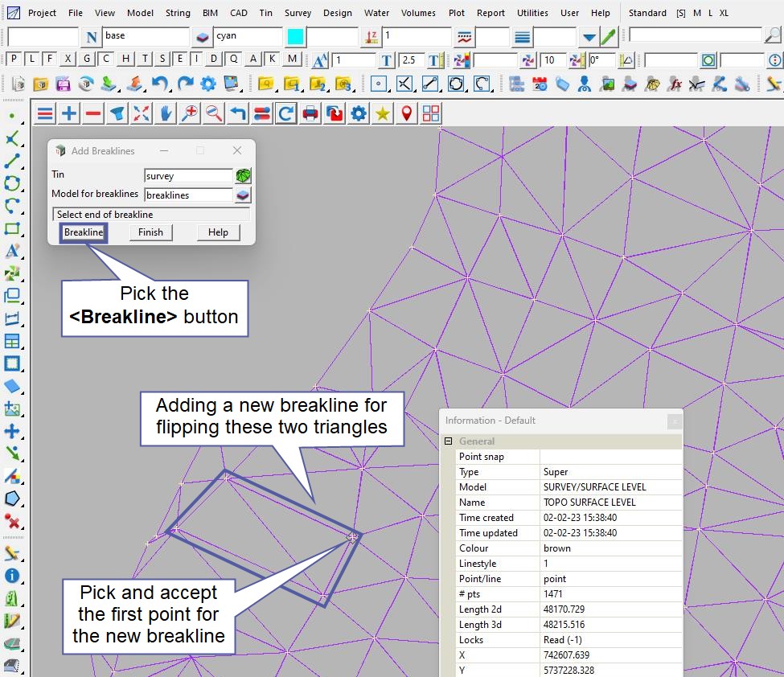Click the blue information icon in left toolbar

pos(12,576)
